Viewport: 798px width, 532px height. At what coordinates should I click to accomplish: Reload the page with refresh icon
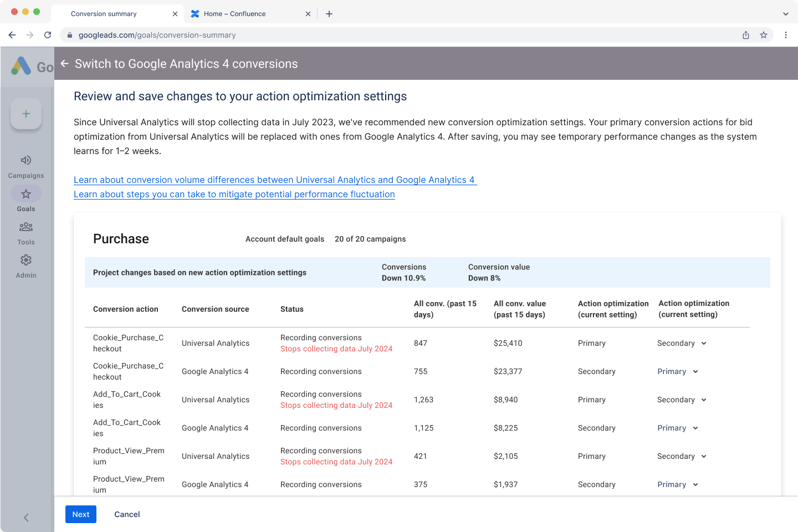(48, 35)
